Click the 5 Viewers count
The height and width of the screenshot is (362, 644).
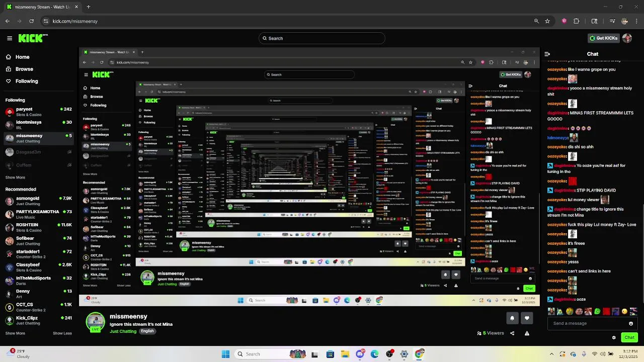pos(491,333)
